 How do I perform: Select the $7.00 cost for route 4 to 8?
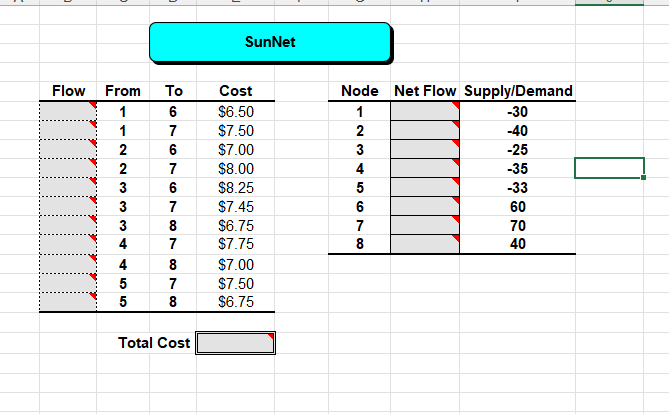(x=236, y=265)
